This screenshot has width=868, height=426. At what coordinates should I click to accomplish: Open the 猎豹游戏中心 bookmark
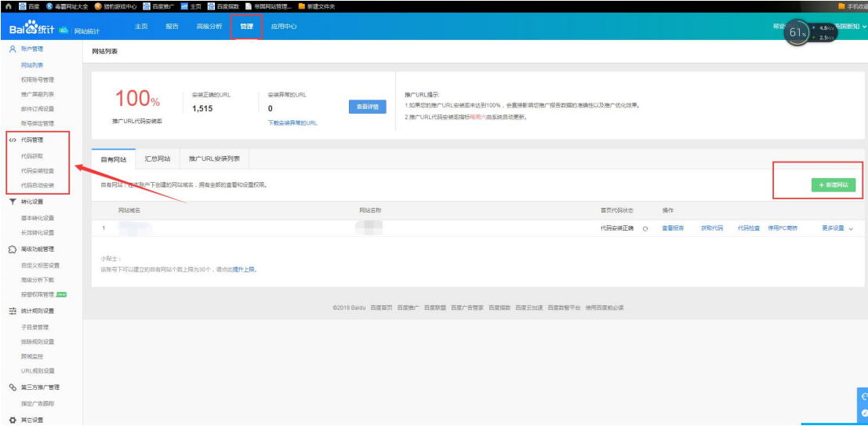coord(115,6)
